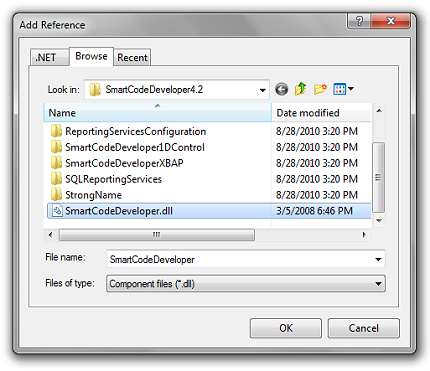Click the SmartCodeDeveloperXBAP folder icon
Image resolution: width=430 pixels, height=371 pixels.
56,163
